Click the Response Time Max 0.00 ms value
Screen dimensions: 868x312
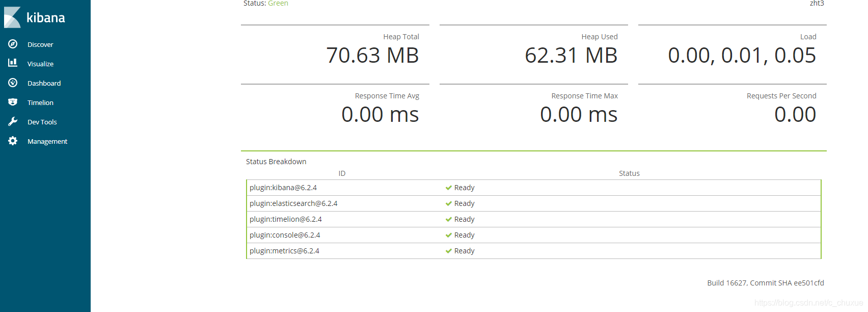(579, 114)
